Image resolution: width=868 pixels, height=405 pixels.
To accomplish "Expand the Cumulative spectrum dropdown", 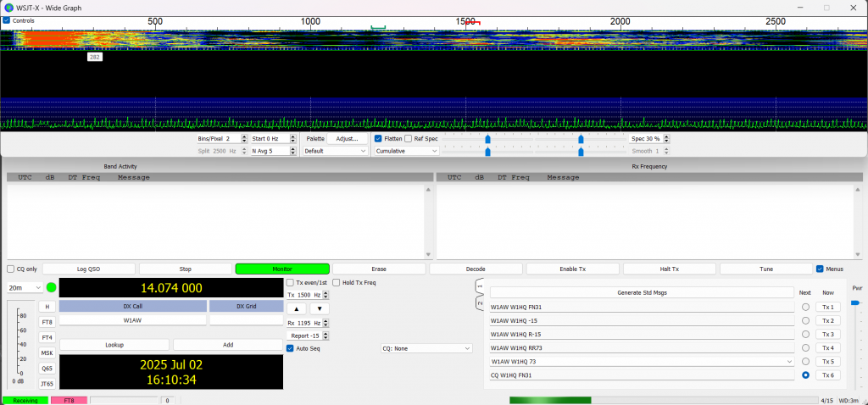I will [406, 151].
